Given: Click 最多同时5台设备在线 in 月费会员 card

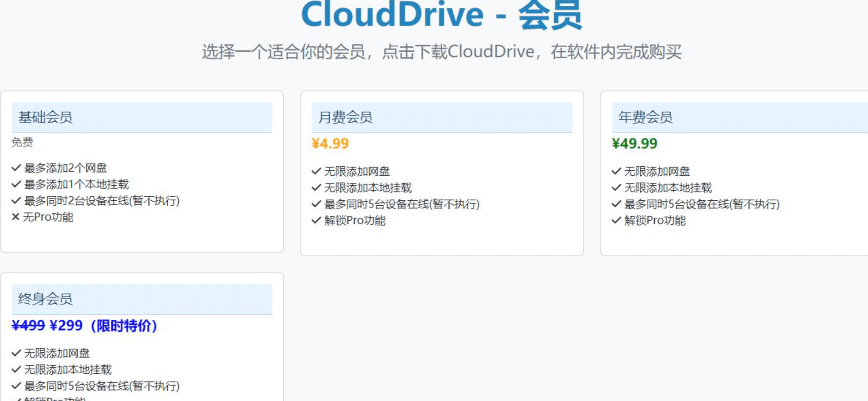Looking at the screenshot, I should 402,204.
